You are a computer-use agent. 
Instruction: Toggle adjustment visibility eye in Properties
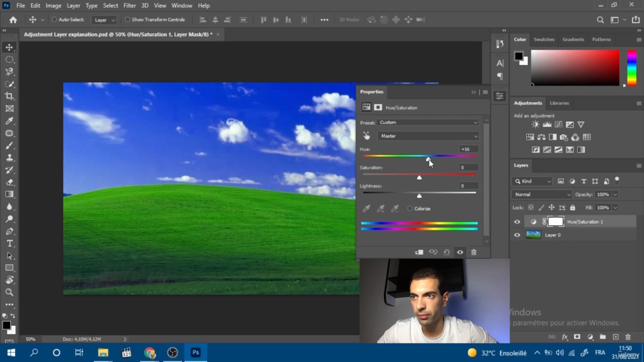point(460,252)
